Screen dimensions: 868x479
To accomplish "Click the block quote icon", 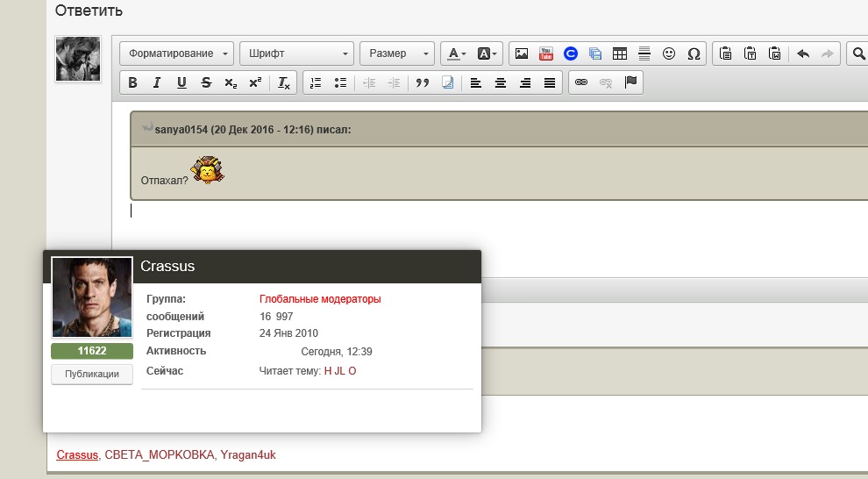I will pos(423,83).
